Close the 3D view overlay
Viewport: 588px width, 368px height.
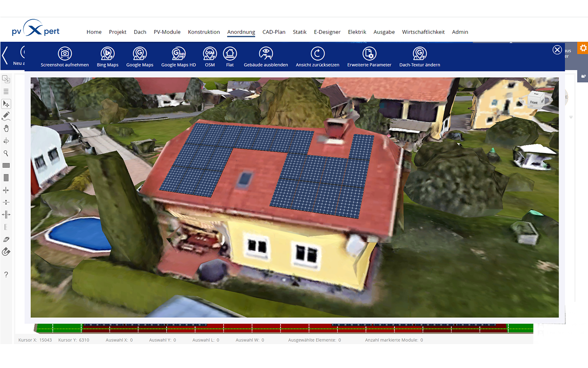557,50
